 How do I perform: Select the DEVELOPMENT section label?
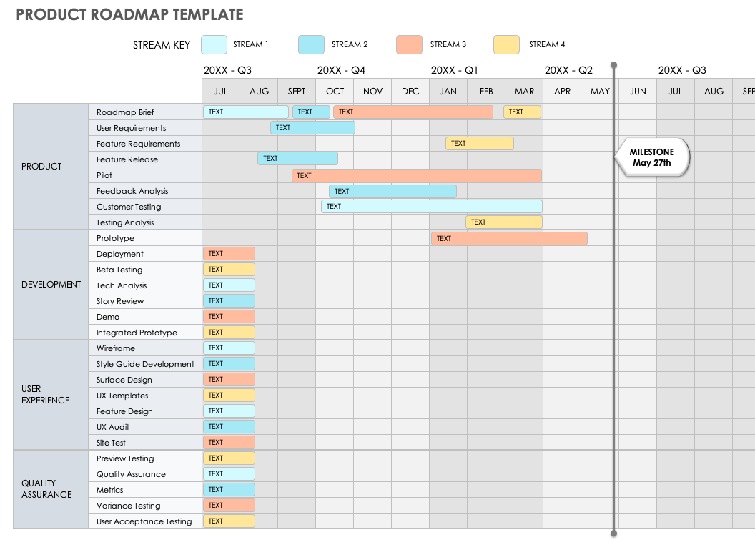tap(51, 285)
